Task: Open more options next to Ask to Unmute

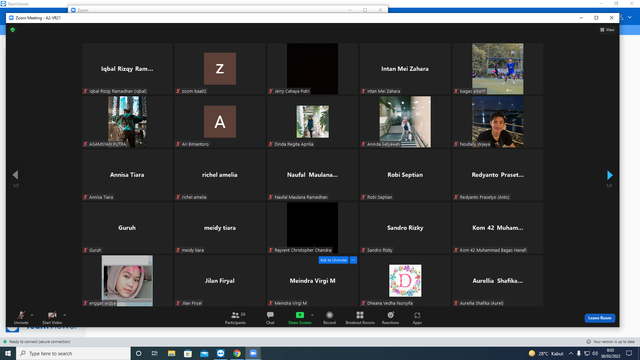Action: pos(353,260)
